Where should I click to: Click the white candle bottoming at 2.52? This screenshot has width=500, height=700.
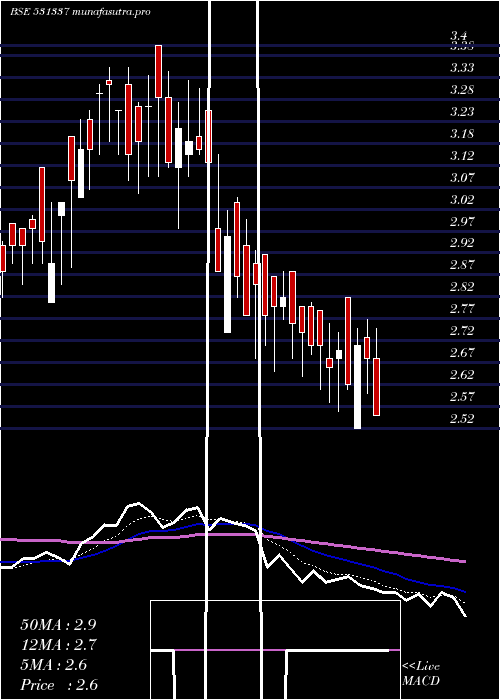tap(358, 387)
